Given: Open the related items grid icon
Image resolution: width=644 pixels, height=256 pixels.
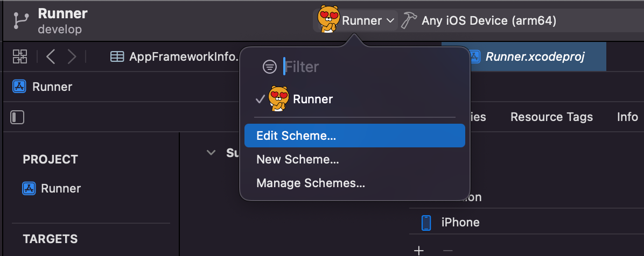Looking at the screenshot, I should tap(20, 56).
